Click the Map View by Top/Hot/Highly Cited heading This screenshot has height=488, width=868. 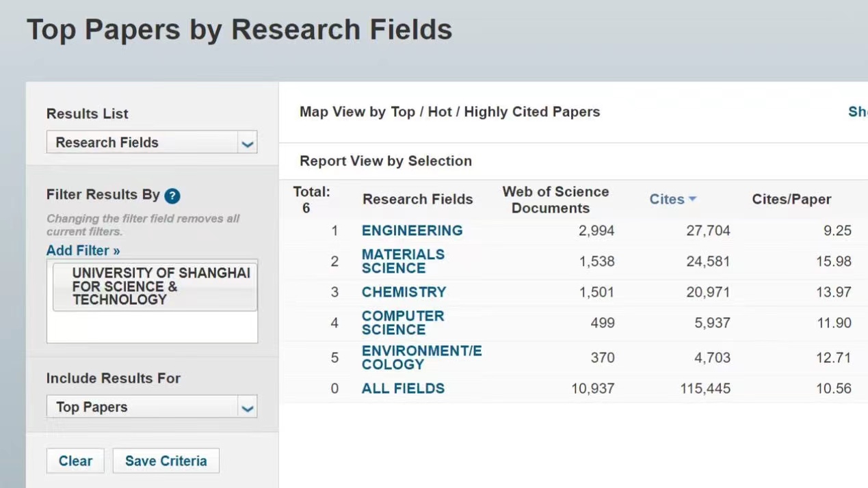[449, 112]
